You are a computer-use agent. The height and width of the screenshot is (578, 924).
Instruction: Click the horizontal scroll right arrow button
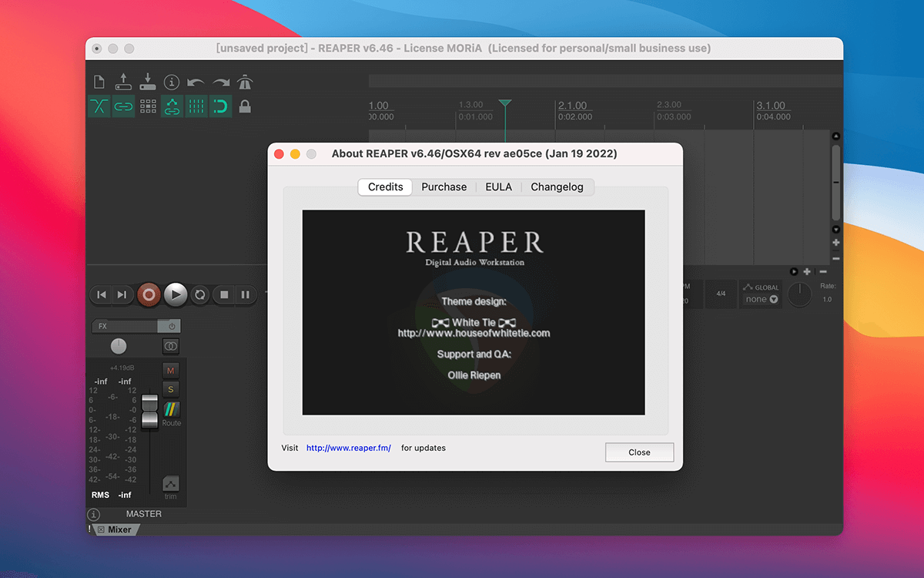click(x=794, y=271)
